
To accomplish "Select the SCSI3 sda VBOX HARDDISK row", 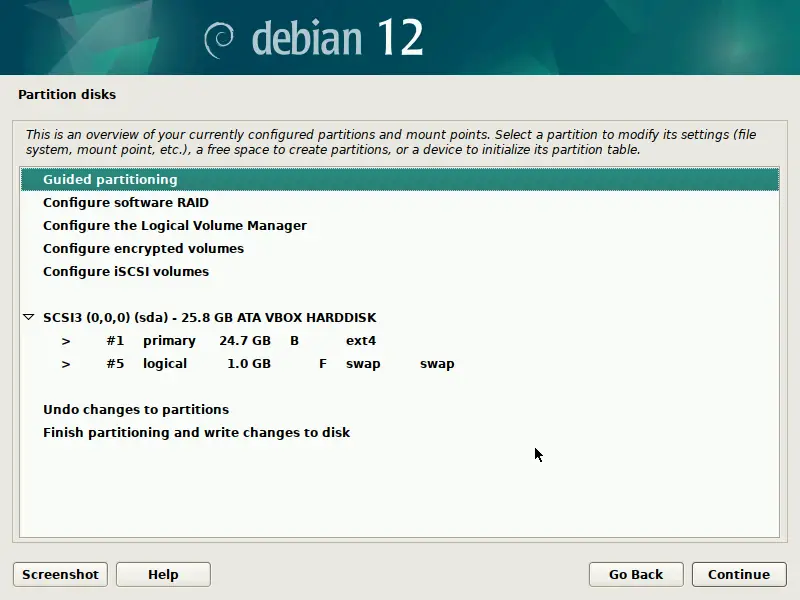I will point(399,317).
